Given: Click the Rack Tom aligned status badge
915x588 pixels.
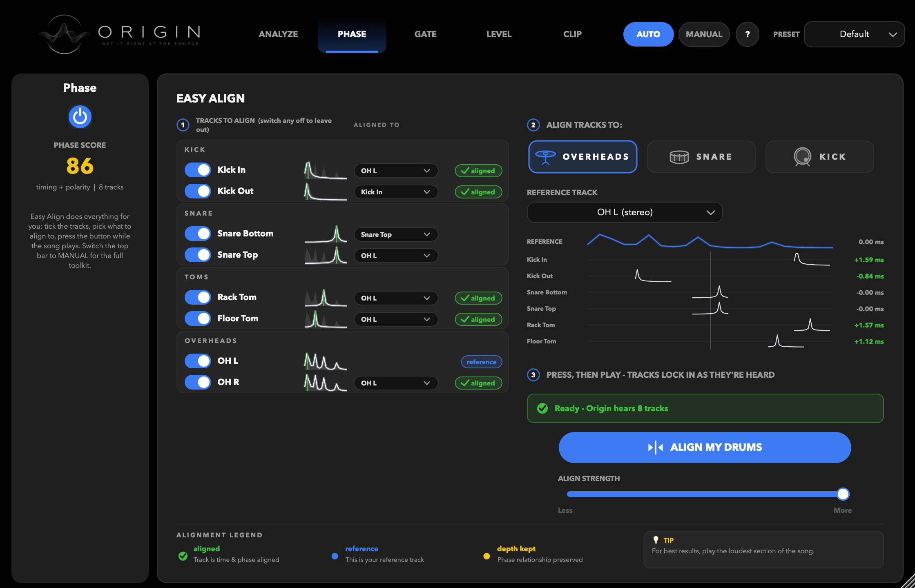Looking at the screenshot, I should tap(478, 298).
